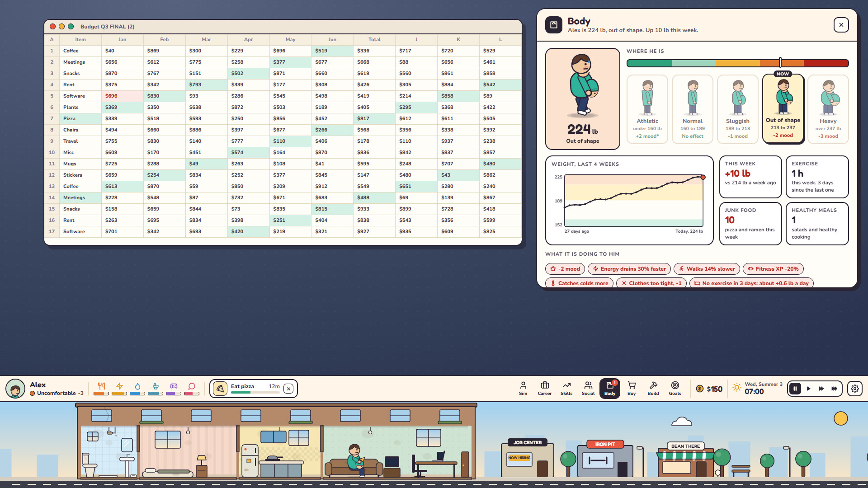This screenshot has width=868, height=488.
Task: Set game speed to fast forward
Action: [x=821, y=389]
